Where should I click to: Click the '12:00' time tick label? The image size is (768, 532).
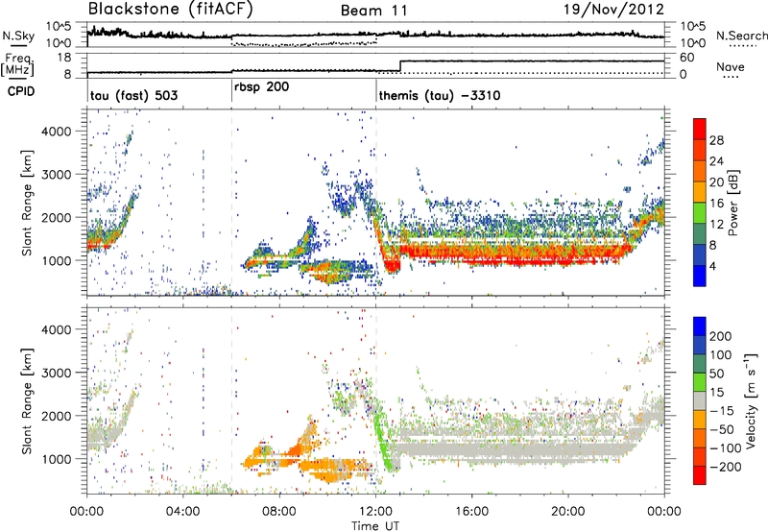pyautogui.click(x=375, y=512)
